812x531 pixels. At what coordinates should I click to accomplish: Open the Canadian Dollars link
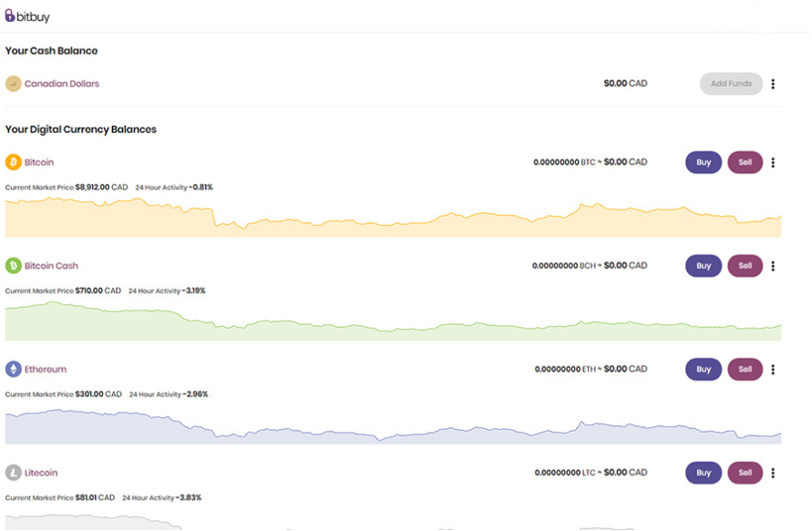[62, 83]
